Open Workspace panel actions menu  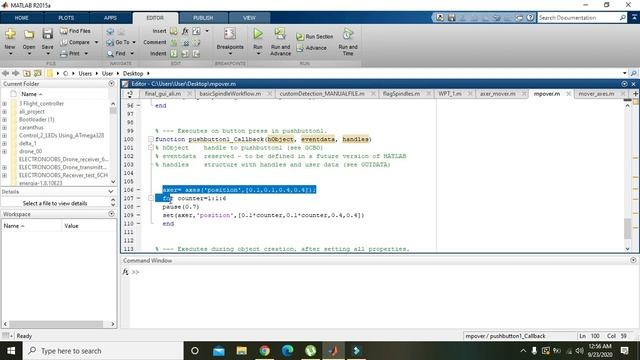[x=111, y=214]
